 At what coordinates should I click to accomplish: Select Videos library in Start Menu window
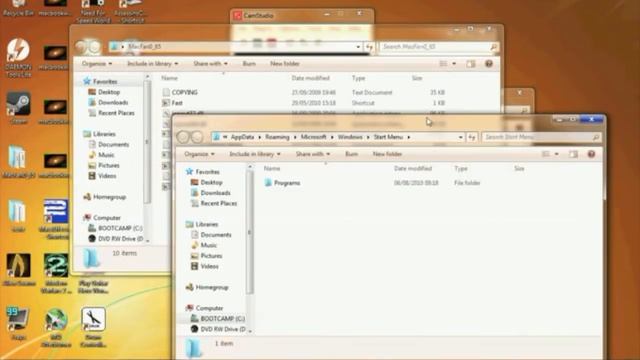pos(204,266)
